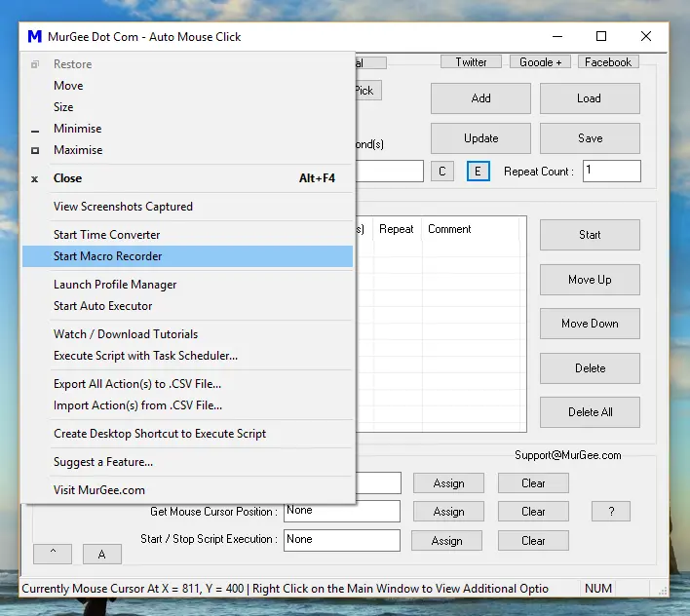690x616 pixels.
Task: Click the MurGee 'M' title bar icon
Action: click(x=35, y=37)
